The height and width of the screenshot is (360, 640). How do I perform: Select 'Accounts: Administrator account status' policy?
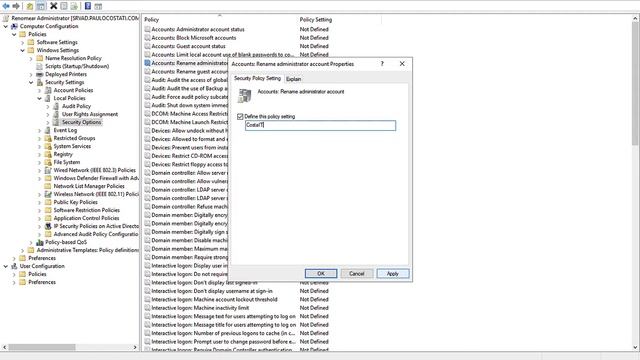click(x=198, y=29)
